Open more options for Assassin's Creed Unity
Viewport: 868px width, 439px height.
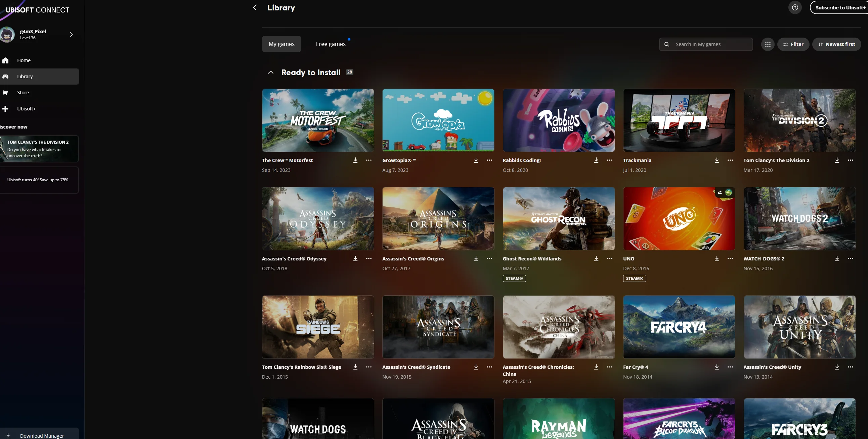[851, 367]
